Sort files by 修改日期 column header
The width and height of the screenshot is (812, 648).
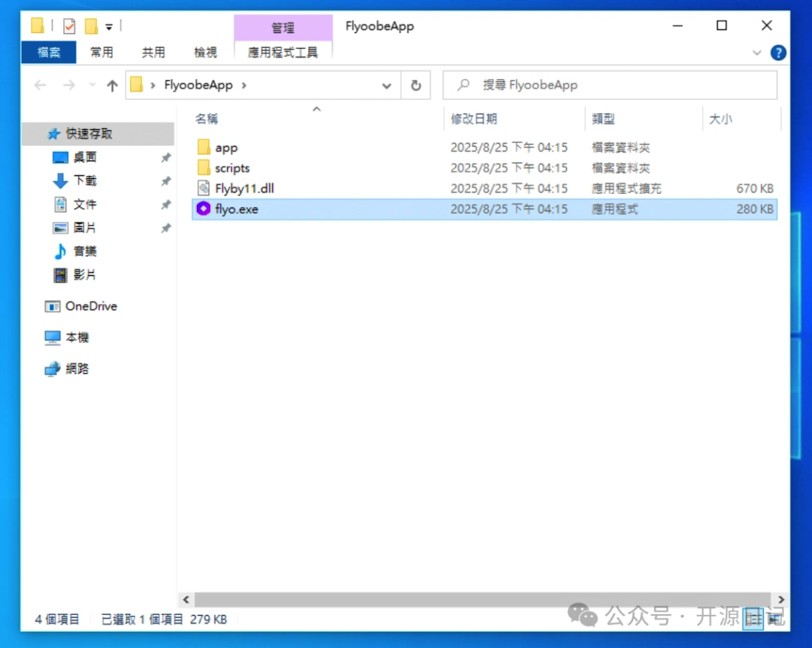474,119
